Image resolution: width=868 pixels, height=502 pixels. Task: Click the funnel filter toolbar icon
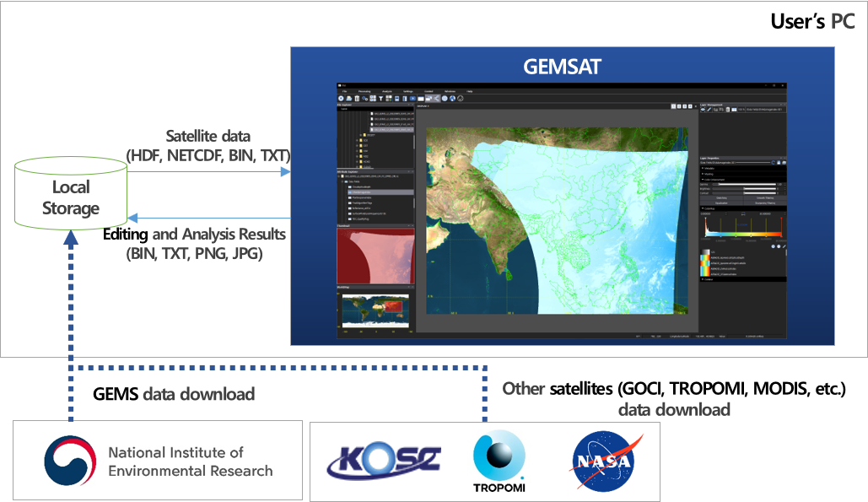click(381, 99)
